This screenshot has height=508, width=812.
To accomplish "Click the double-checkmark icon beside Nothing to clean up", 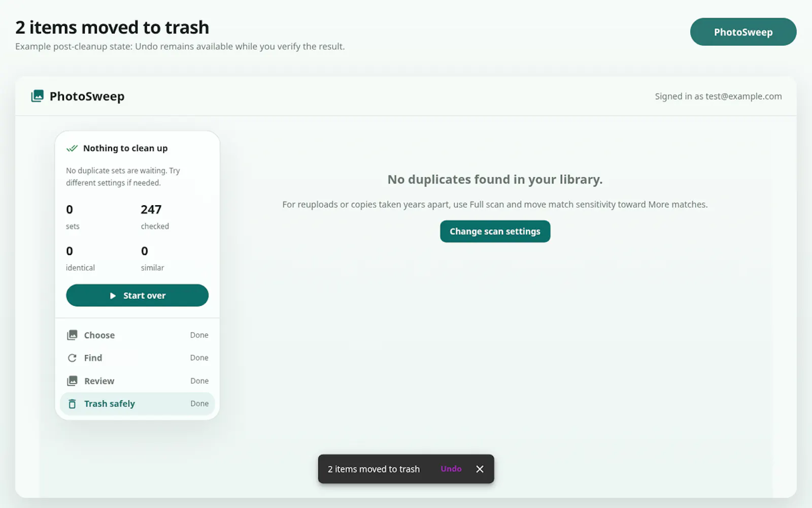I will click(72, 148).
